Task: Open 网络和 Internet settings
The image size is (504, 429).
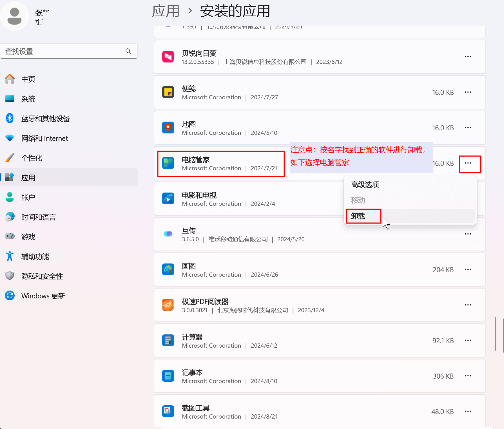Action: (69, 138)
